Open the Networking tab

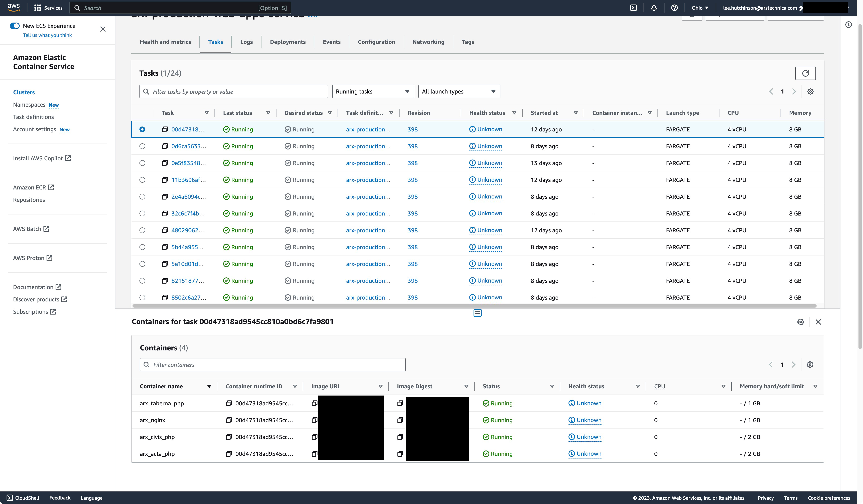point(428,42)
